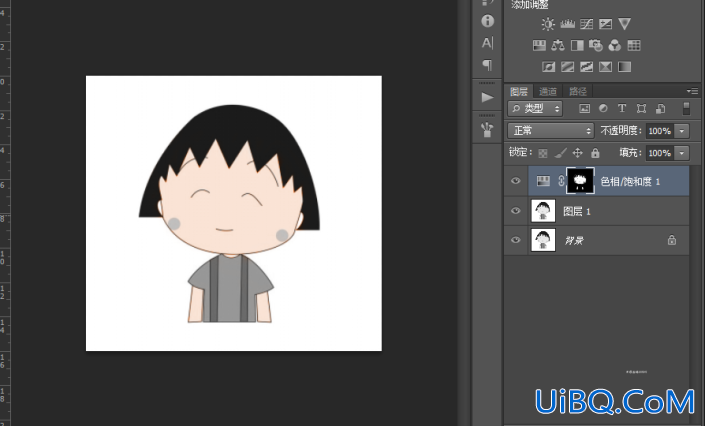The width and height of the screenshot is (705, 426).
Task: Hide the 色相/饱和度 1 adjustment layer
Action: 516,181
